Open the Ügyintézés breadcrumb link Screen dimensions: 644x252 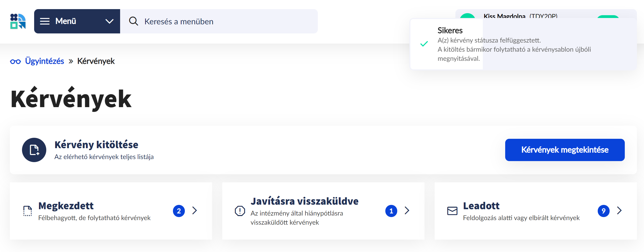(x=44, y=61)
